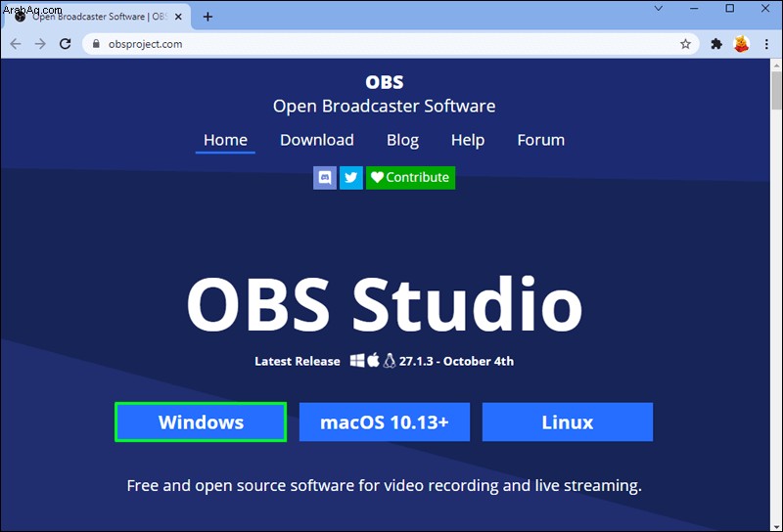Bookmark this page with star icon
This screenshot has height=532, width=783.
[686, 44]
